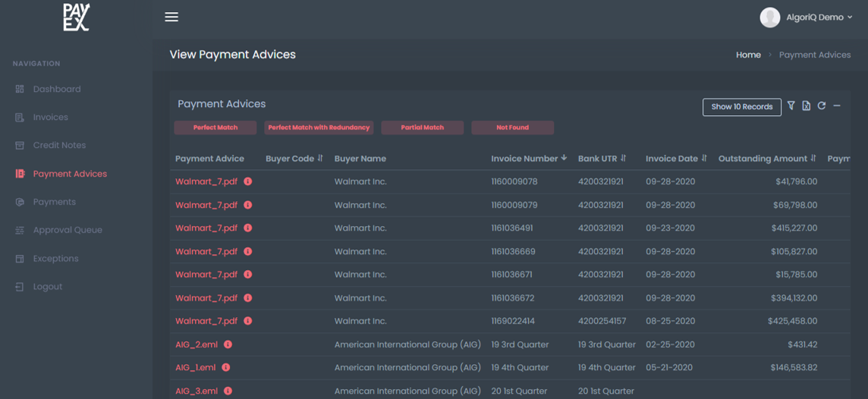Toggle the Perfect Match filter tag
Screen dimensions: 868x399
pyautogui.click(x=215, y=127)
